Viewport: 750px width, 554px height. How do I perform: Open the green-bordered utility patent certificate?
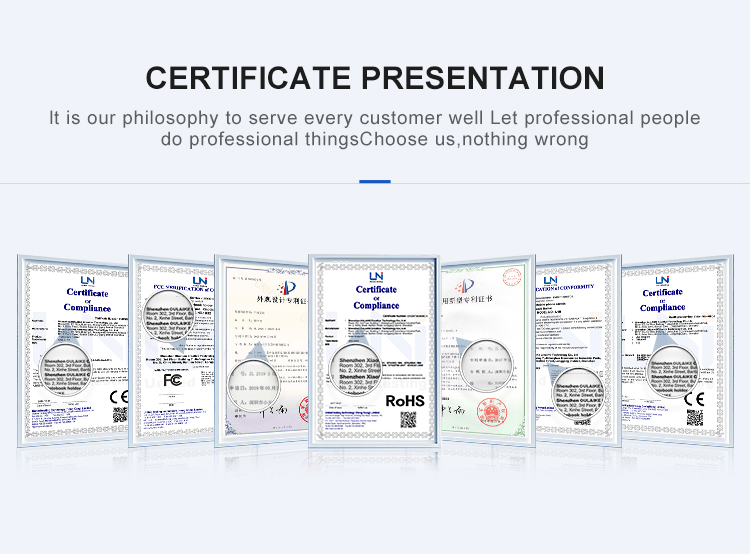[x=487, y=351]
